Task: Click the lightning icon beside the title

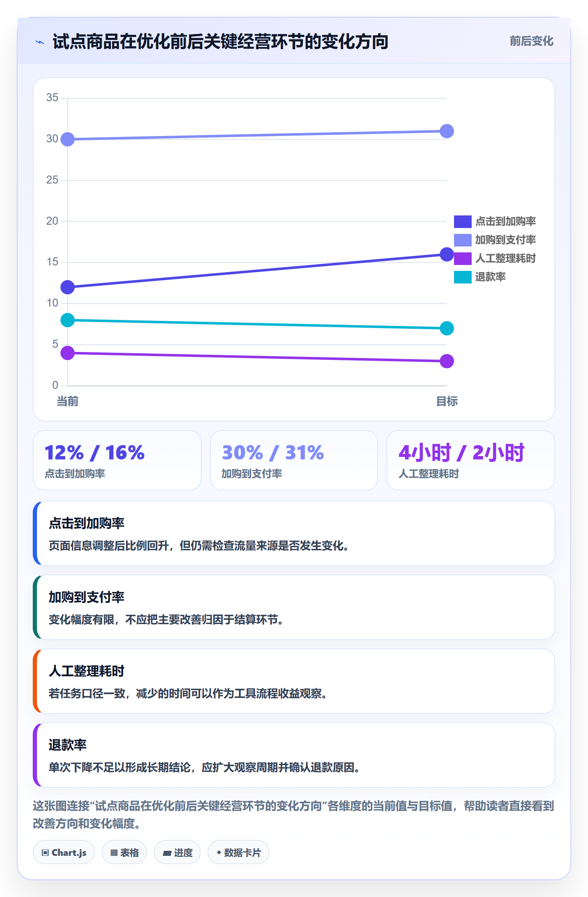Action: click(40, 42)
